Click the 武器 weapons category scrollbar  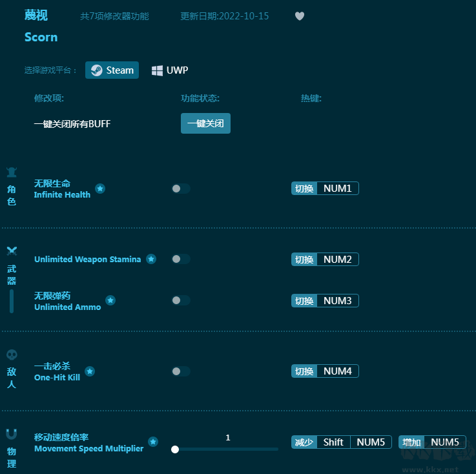12,301
